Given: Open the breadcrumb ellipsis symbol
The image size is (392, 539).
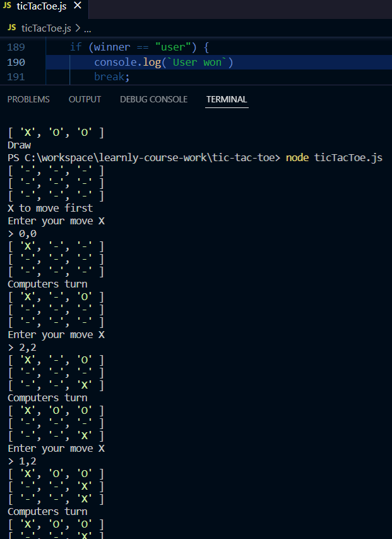Looking at the screenshot, I should (88, 30).
